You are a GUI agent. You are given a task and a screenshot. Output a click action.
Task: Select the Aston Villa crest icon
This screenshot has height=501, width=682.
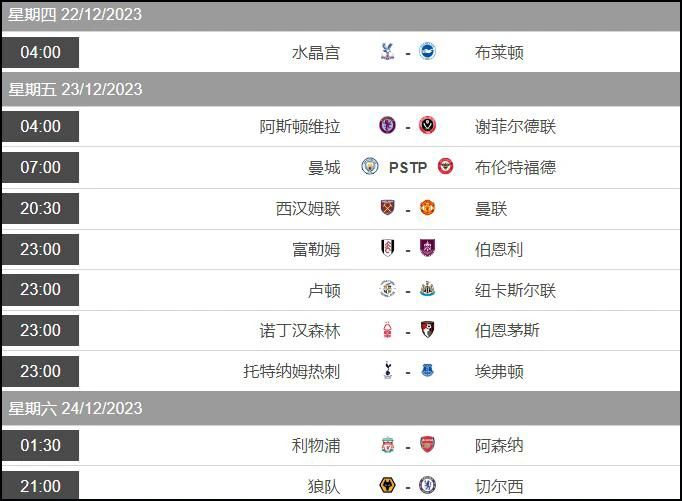(x=387, y=125)
